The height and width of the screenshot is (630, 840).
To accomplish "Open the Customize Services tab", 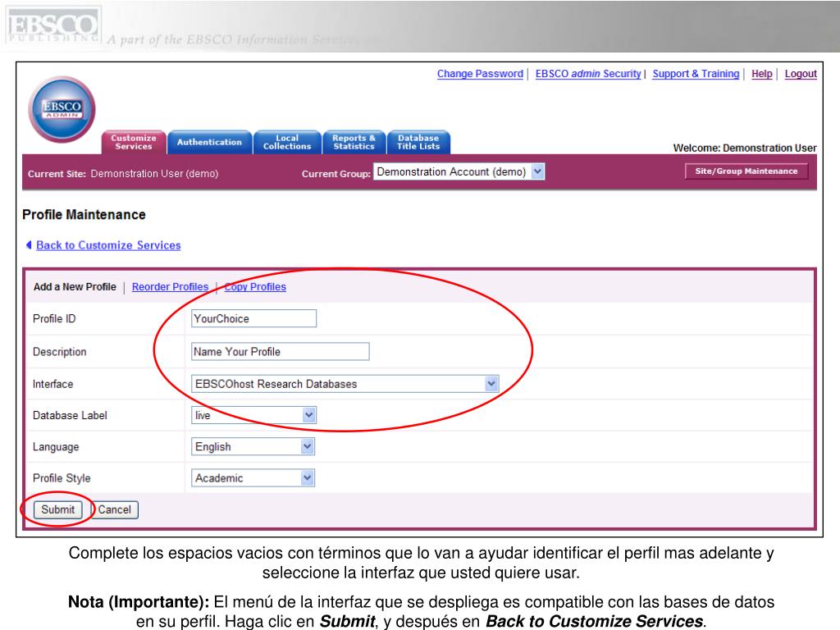I will pyautogui.click(x=134, y=143).
